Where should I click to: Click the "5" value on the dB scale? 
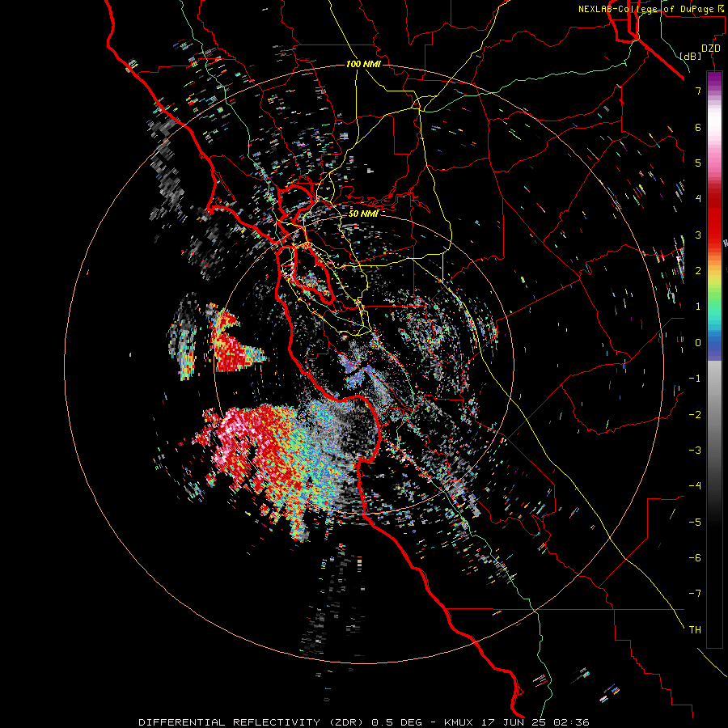tap(698, 163)
